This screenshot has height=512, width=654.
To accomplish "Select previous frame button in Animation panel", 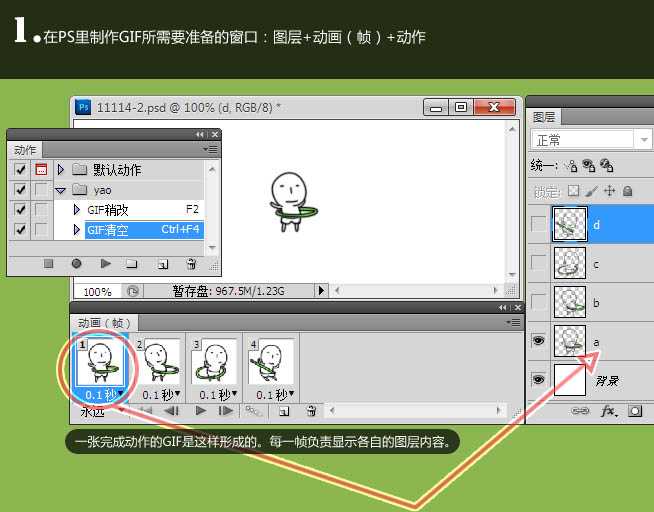I will click(171, 411).
